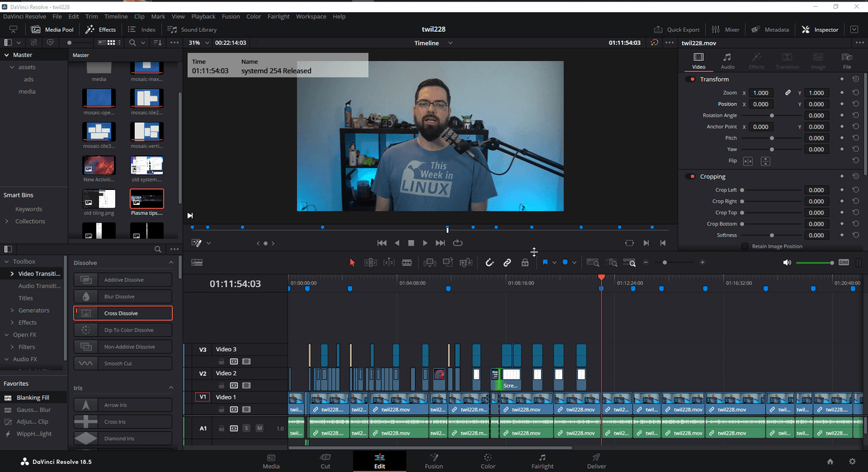Toggle linked selection chain icon

click(x=507, y=262)
